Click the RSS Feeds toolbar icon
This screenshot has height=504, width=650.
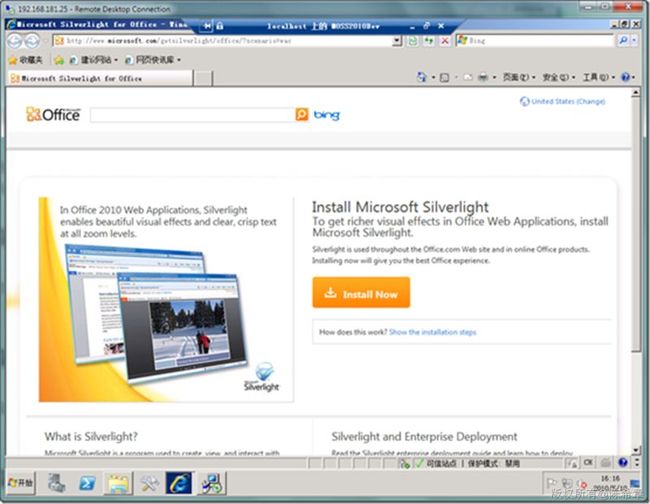444,77
